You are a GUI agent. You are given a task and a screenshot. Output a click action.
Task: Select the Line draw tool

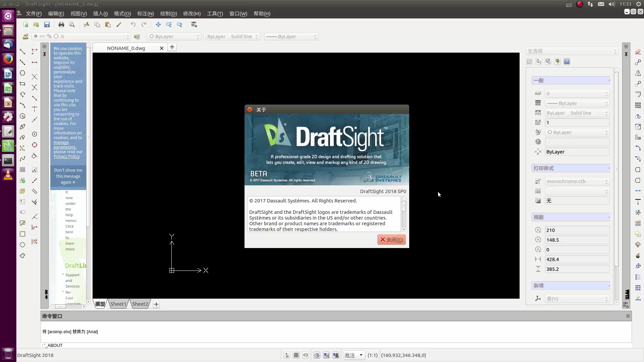click(x=22, y=52)
